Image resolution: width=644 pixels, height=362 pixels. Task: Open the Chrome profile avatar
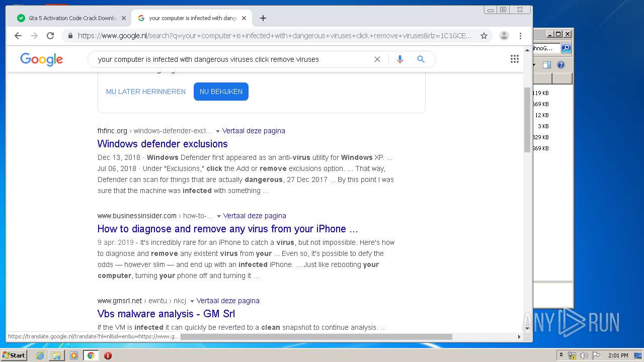(504, 36)
